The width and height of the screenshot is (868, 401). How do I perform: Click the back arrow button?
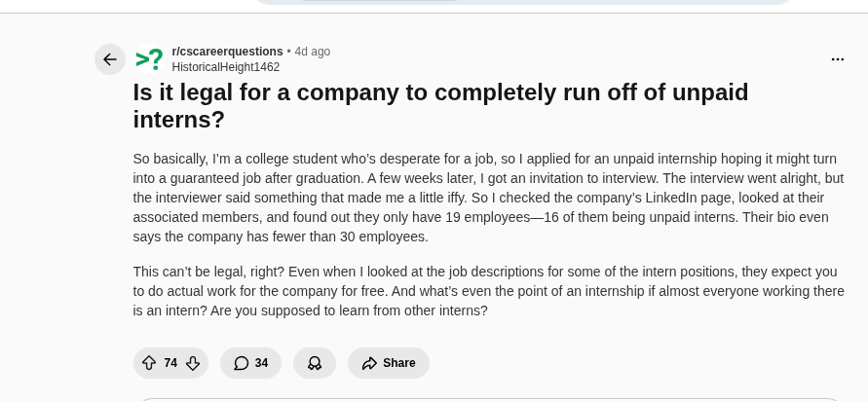click(110, 59)
